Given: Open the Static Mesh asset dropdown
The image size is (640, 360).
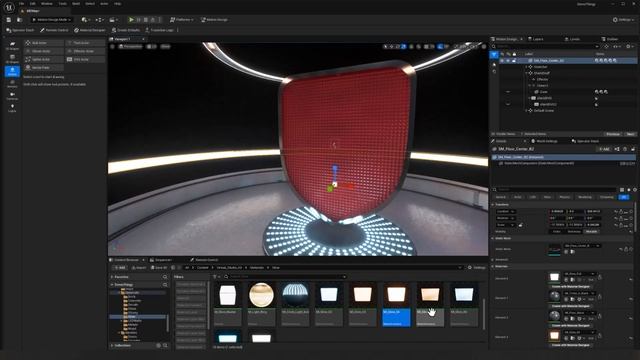Looking at the screenshot, I should coord(582,246).
